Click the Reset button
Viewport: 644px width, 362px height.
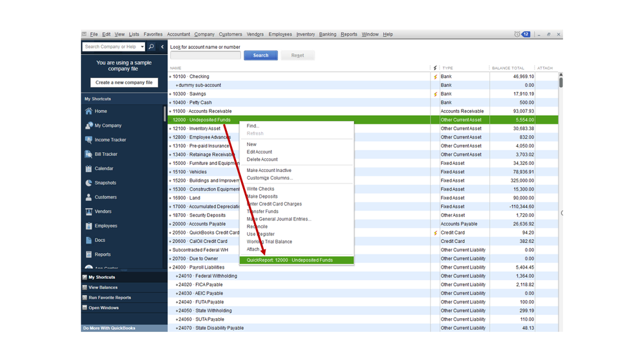(298, 55)
